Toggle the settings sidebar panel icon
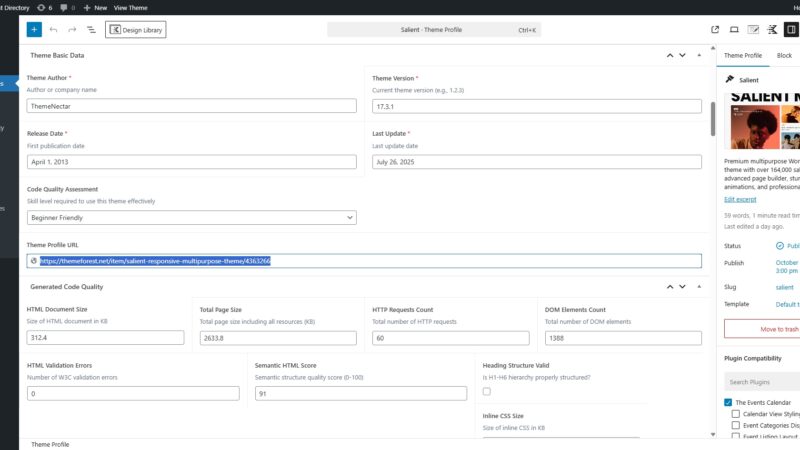The image size is (800, 450). point(791,30)
